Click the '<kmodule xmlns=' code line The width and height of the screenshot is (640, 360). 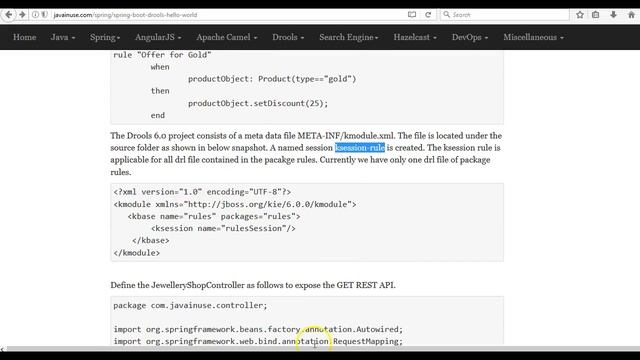[235, 204]
